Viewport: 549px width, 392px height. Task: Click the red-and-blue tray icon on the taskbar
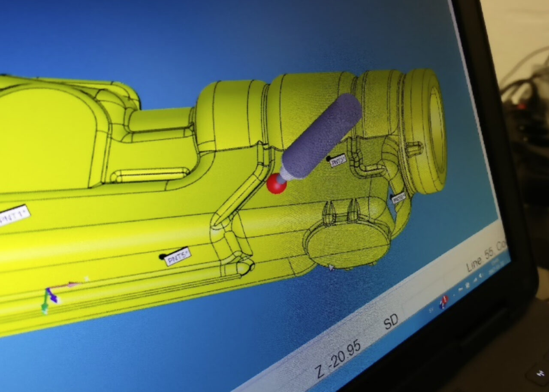(443, 302)
